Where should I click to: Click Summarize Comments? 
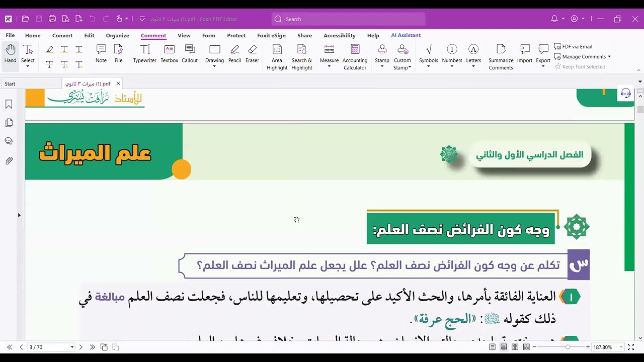point(501,57)
